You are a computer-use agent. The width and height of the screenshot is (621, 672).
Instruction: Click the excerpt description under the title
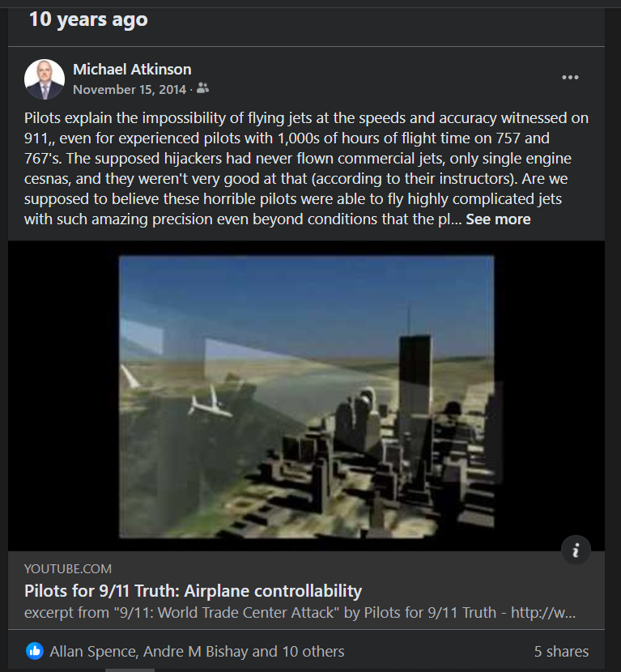(300, 612)
